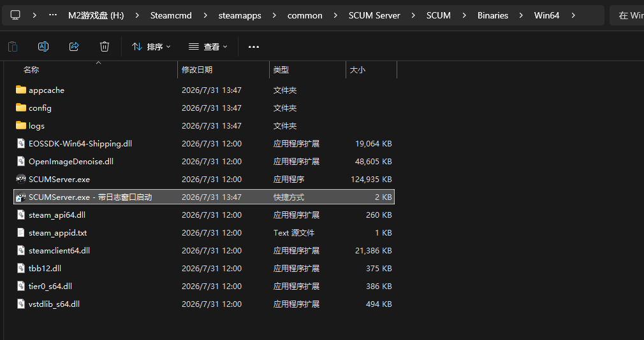Select steam_appid.txt file name
This screenshot has width=644, height=340.
pyautogui.click(x=58, y=233)
